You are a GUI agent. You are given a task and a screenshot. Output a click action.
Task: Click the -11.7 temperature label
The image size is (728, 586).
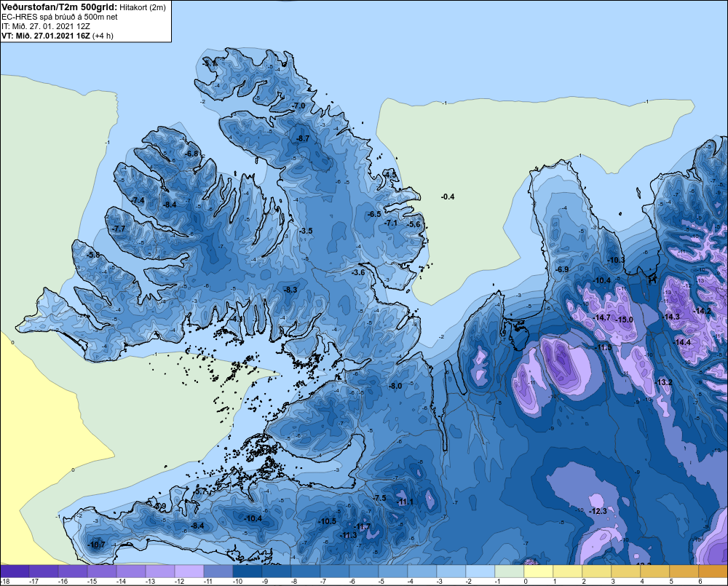coord(363,526)
